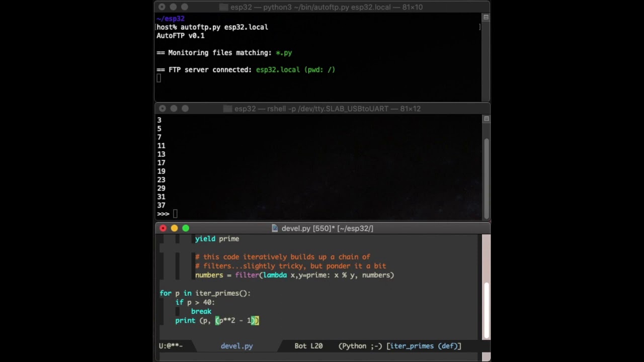The height and width of the screenshot is (362, 644).
Task: Click the folder icon in autoftp terminal title
Action: [224, 7]
